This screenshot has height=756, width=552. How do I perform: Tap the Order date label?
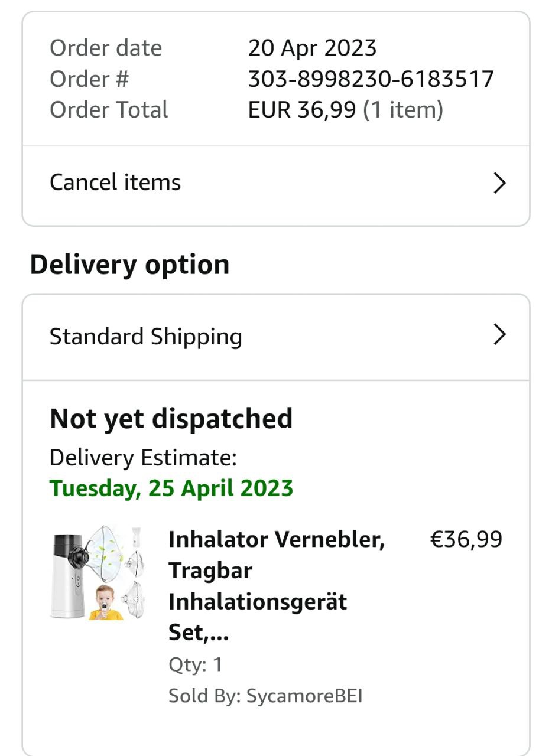coord(106,48)
